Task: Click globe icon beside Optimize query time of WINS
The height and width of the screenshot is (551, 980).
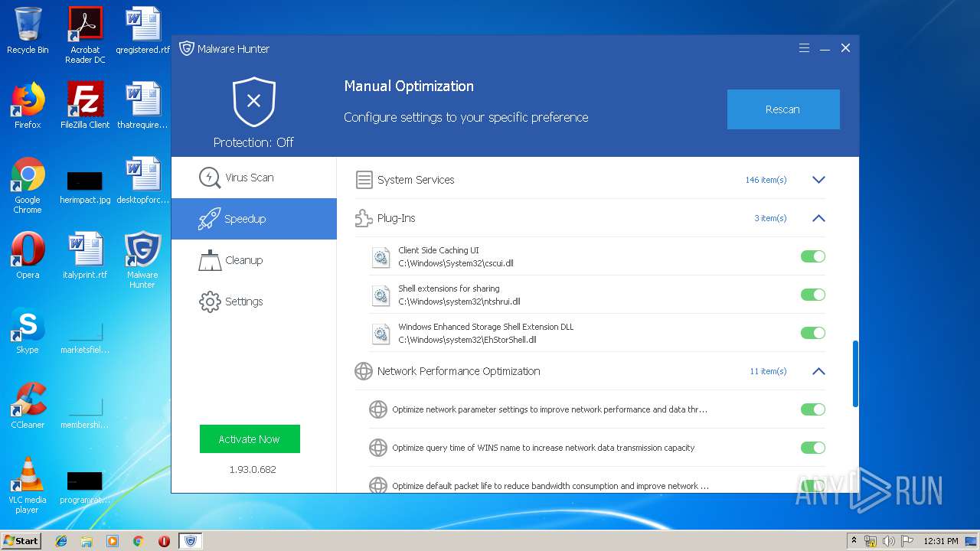Action: tap(378, 448)
